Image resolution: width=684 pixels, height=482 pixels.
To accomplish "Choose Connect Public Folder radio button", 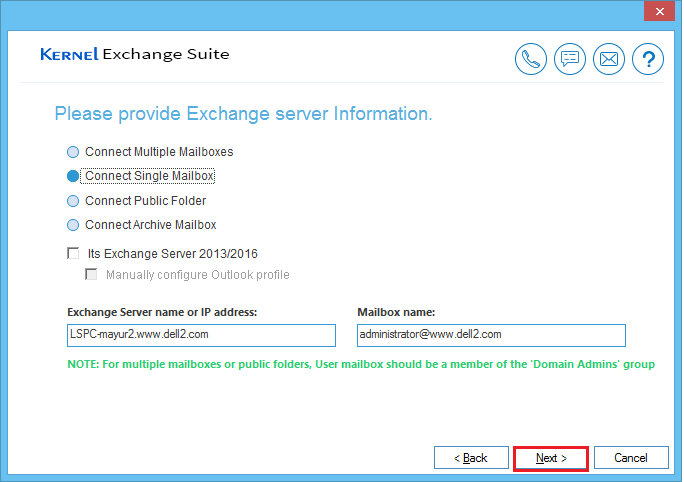I will [73, 201].
